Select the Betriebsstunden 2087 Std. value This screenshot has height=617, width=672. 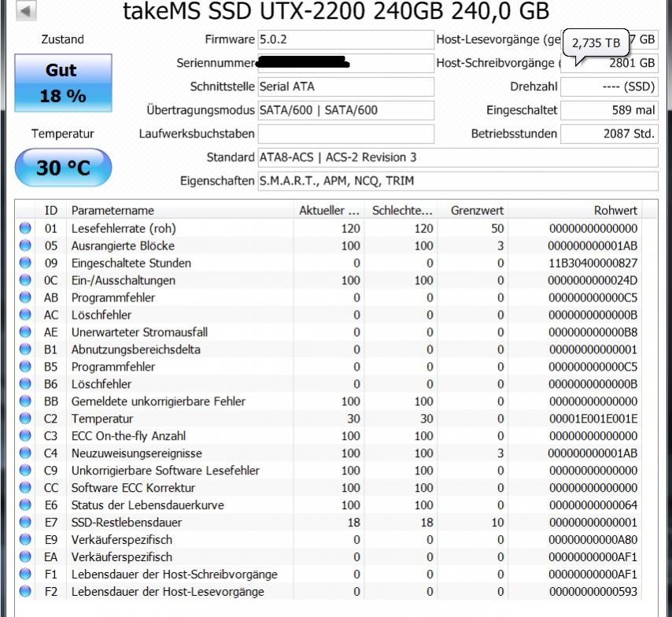tap(609, 134)
